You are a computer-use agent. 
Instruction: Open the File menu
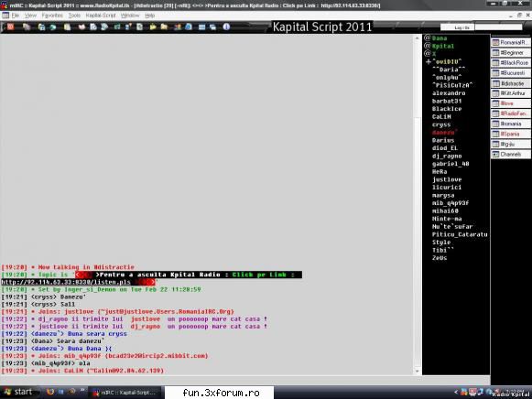[16, 16]
